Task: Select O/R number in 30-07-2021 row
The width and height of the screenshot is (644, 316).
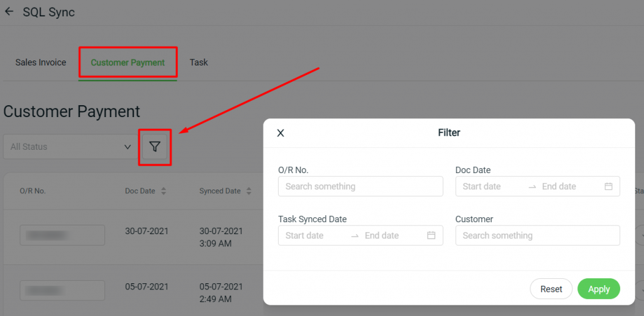Action: point(62,235)
